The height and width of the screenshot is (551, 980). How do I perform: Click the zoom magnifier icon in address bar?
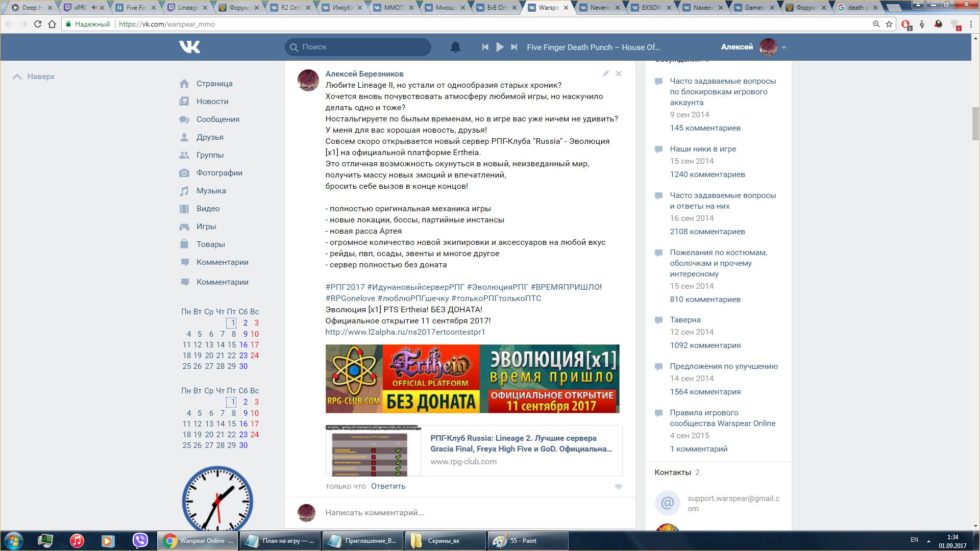[x=876, y=24]
